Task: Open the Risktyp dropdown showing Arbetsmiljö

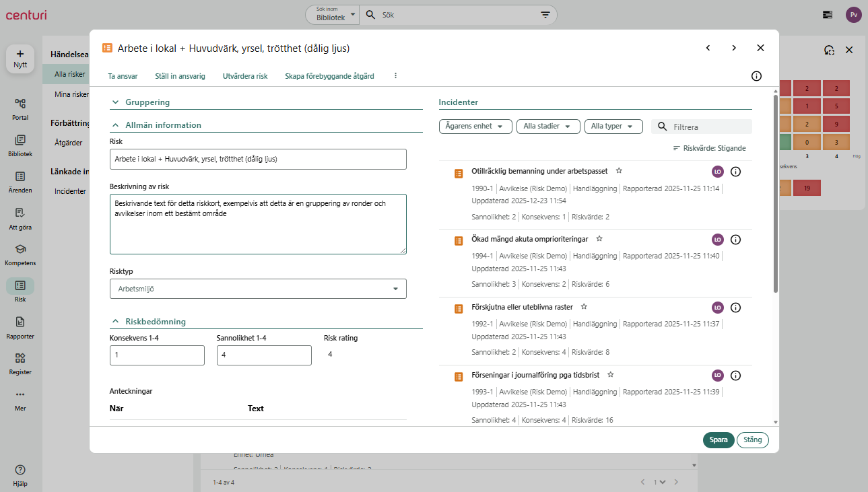Action: (258, 289)
